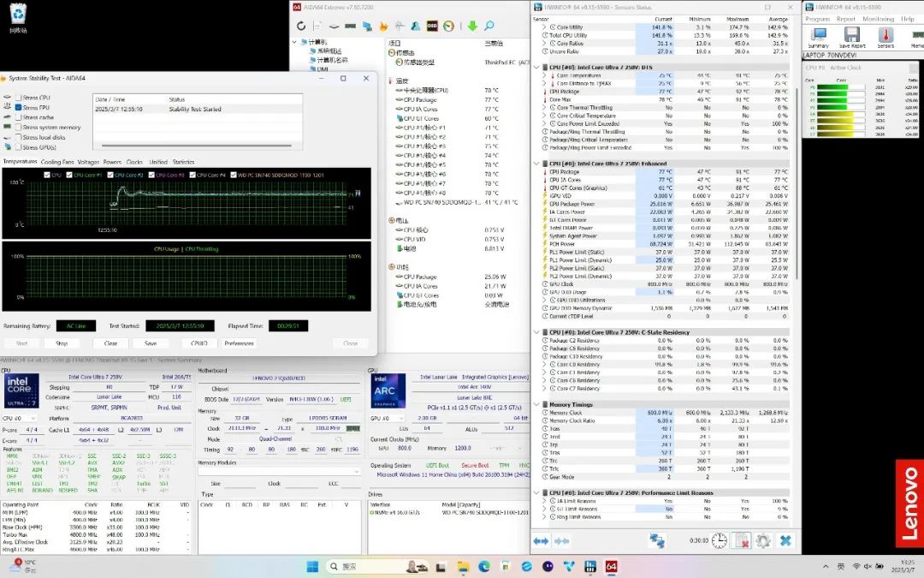Expand the IA Limit Reasons row
Screen dimensions: 924x578
click(x=544, y=501)
